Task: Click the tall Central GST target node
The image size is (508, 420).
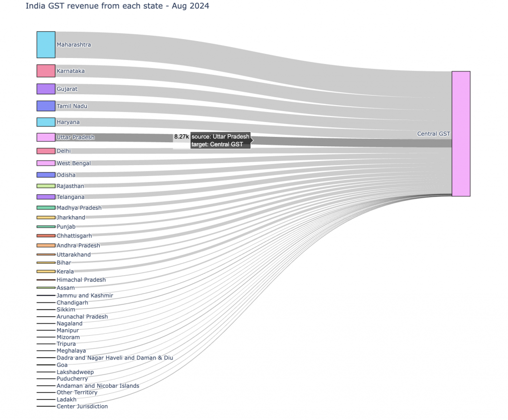Action: [x=461, y=134]
